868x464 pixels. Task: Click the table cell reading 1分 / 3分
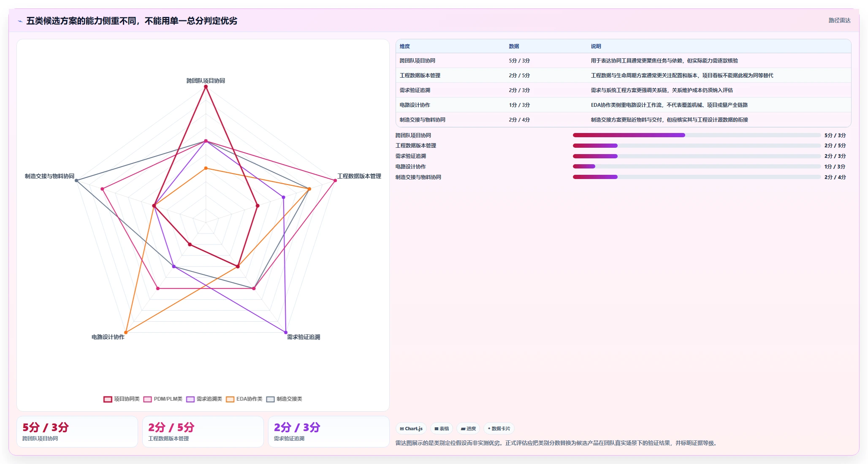[519, 105]
